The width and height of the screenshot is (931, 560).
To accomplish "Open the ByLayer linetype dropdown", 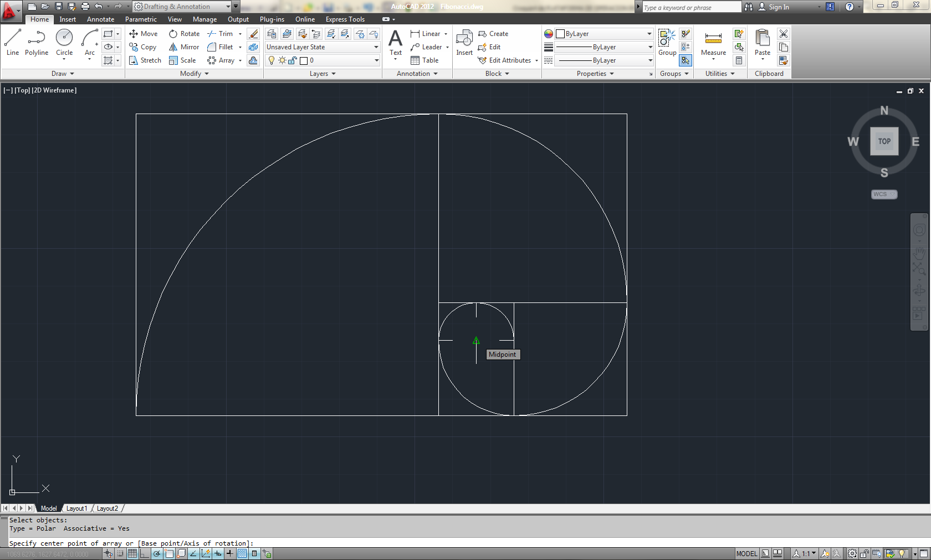I will point(605,60).
